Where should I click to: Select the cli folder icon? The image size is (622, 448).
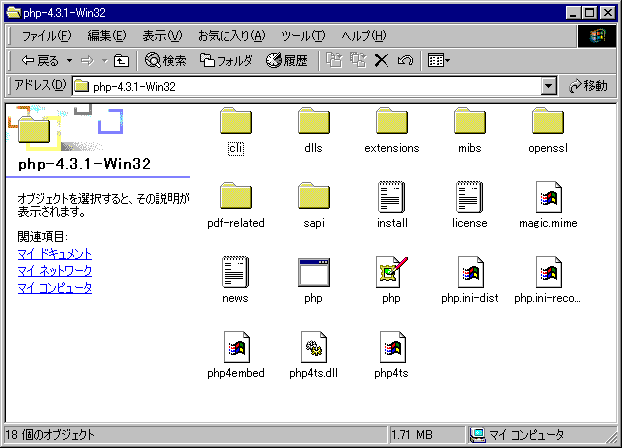(x=236, y=121)
